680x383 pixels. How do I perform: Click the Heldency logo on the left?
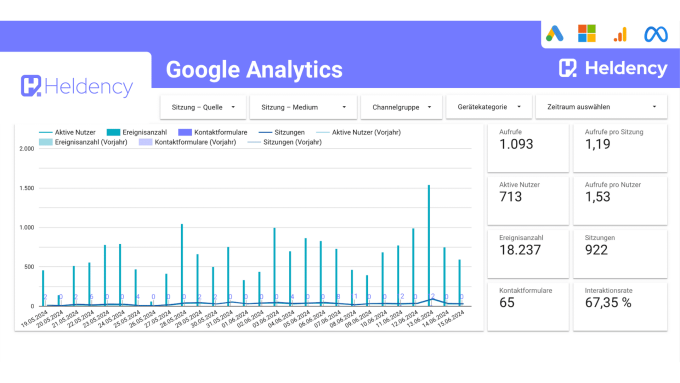pyautogui.click(x=77, y=86)
